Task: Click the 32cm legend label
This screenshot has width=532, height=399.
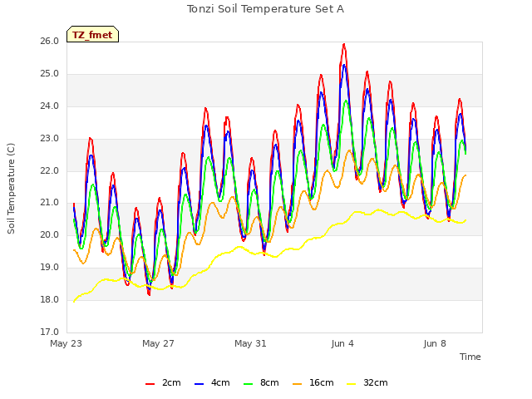Action: tap(375, 382)
